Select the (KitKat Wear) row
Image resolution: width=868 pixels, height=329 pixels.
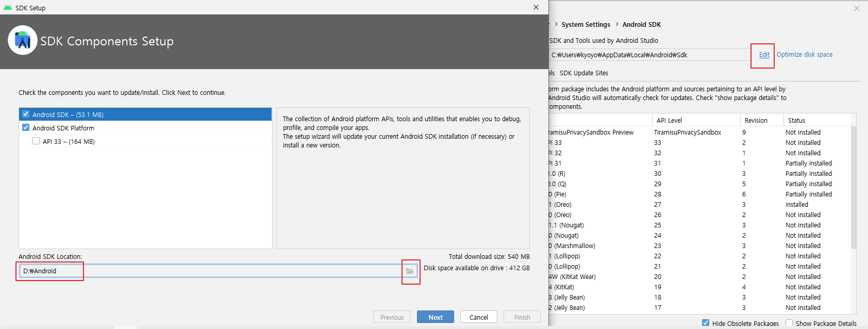click(699, 277)
